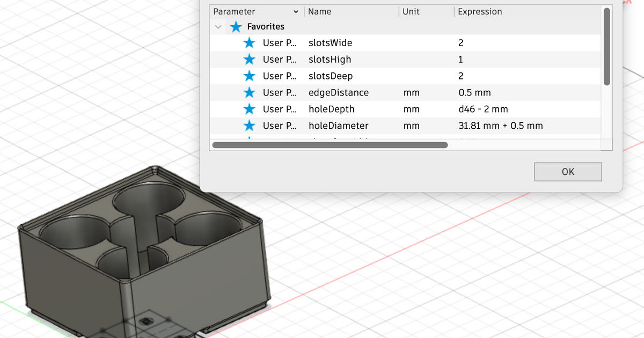This screenshot has height=338, width=644.
Task: Select the 3D cup holder model body
Action: point(140,258)
